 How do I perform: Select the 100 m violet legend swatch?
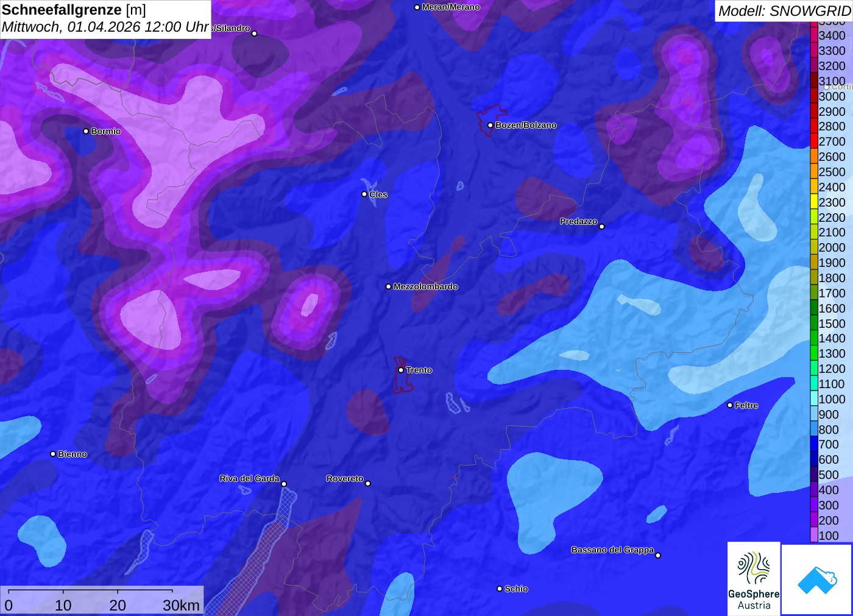[814, 536]
